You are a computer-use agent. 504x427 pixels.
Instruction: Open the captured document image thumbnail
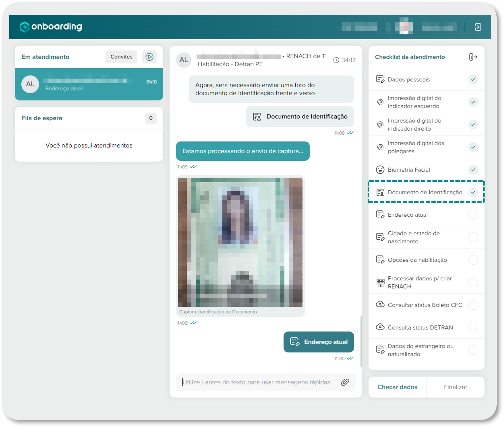click(x=240, y=242)
